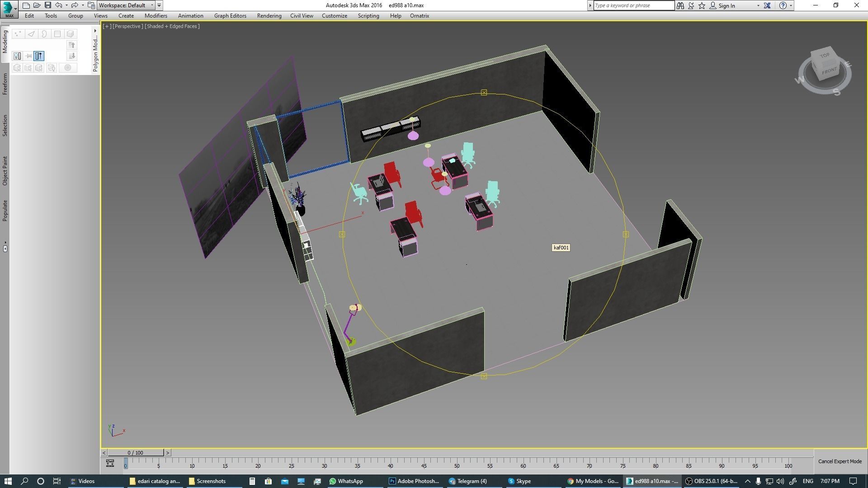Click the Favorites star icon
Screen dimensions: 868x488
coord(702,5)
